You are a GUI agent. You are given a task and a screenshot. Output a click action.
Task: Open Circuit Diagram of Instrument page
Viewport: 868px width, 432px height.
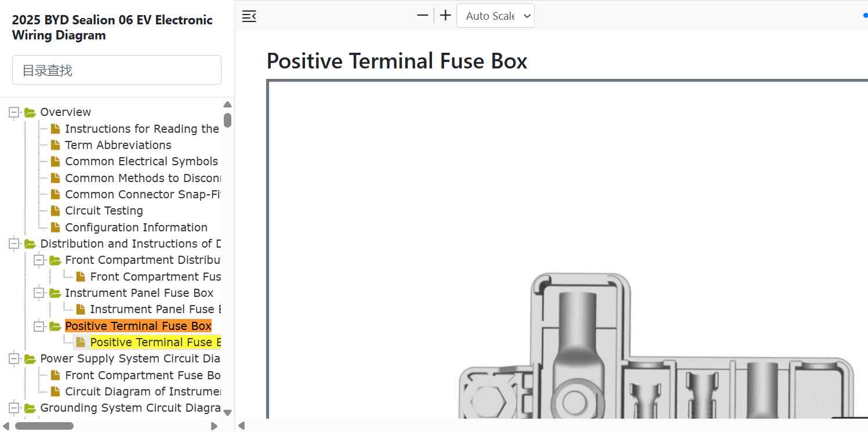(143, 391)
